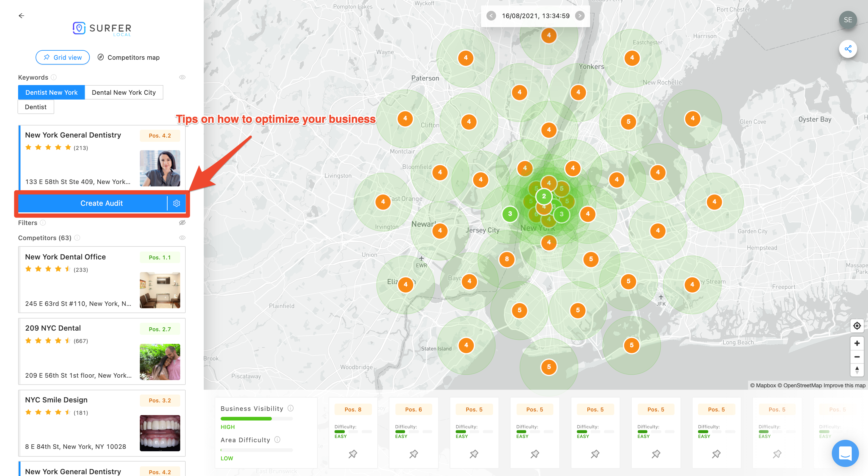Center map on my location
The height and width of the screenshot is (476, 868).
click(857, 325)
